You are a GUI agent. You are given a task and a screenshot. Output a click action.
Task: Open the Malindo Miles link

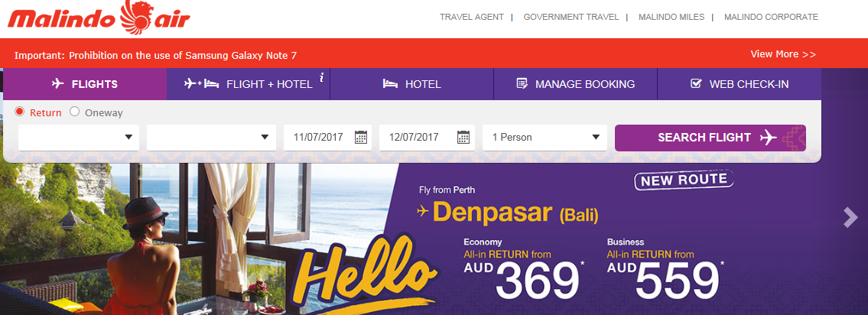[671, 17]
